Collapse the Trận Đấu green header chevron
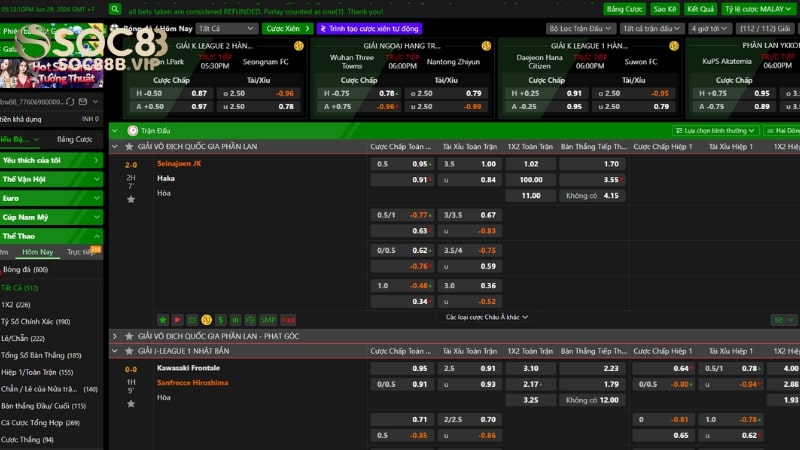800x450 pixels. click(x=115, y=131)
